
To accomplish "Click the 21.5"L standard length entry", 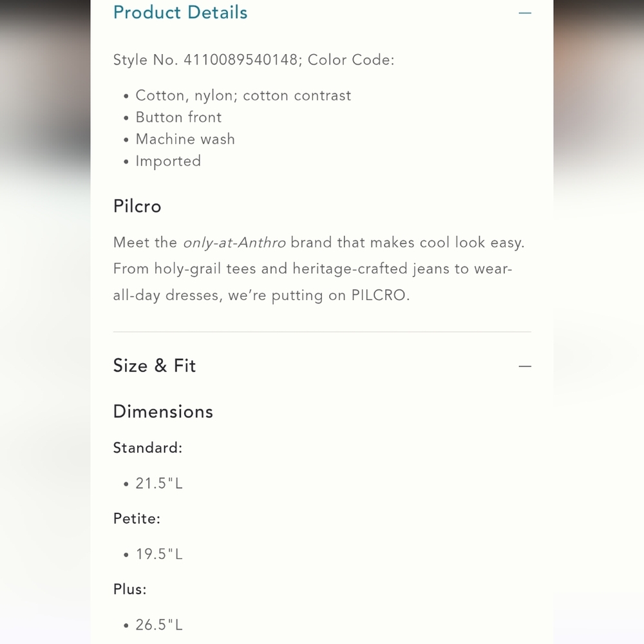I will [x=159, y=484].
